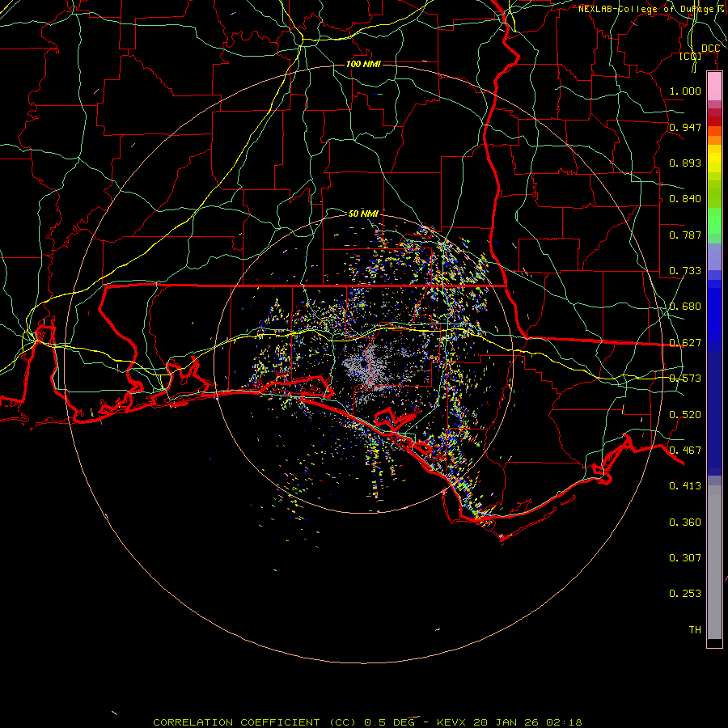Viewport: 728px width, 728px height.
Task: Click the 0.947 color scale label
Action: [x=685, y=127]
